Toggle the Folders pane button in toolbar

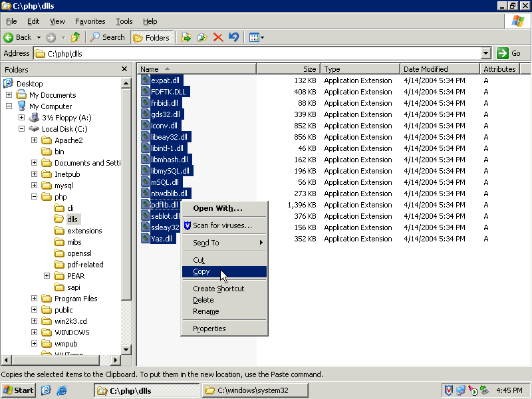coord(152,37)
